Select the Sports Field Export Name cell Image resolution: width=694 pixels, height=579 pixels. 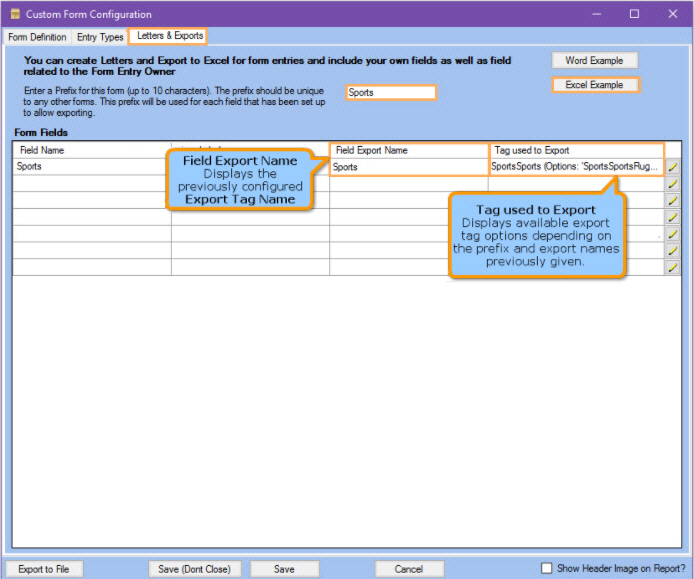pyautogui.click(x=408, y=167)
